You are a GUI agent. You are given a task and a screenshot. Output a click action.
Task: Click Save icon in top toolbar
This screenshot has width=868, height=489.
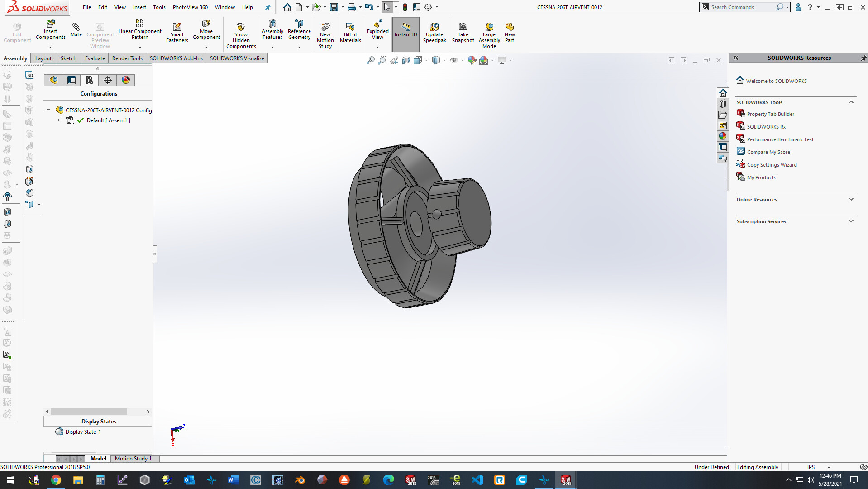click(334, 7)
